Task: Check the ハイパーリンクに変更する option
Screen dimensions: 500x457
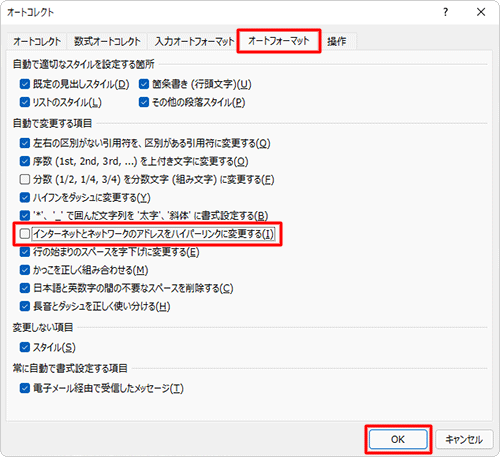Action: (25, 234)
